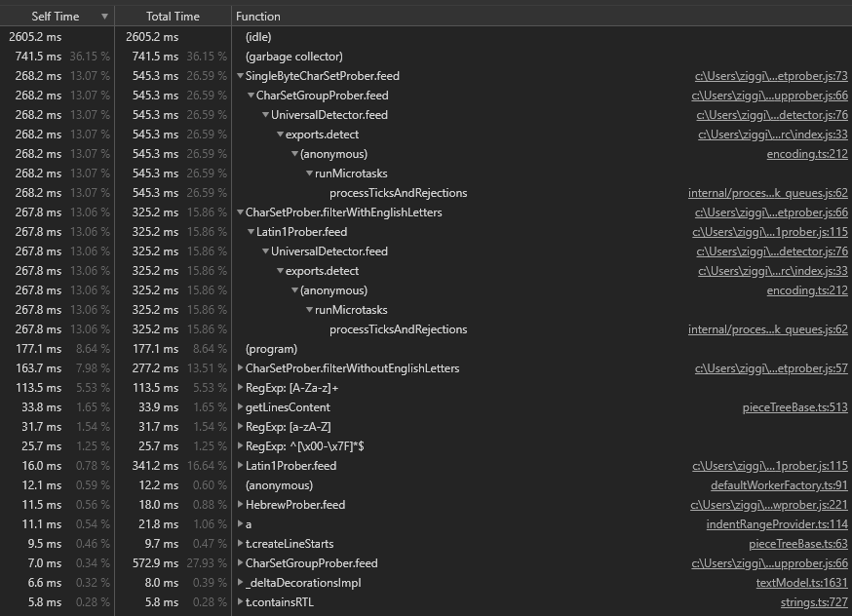
Task: Expand the RegExp: [A-Za-z]+ row
Action: tap(240, 388)
